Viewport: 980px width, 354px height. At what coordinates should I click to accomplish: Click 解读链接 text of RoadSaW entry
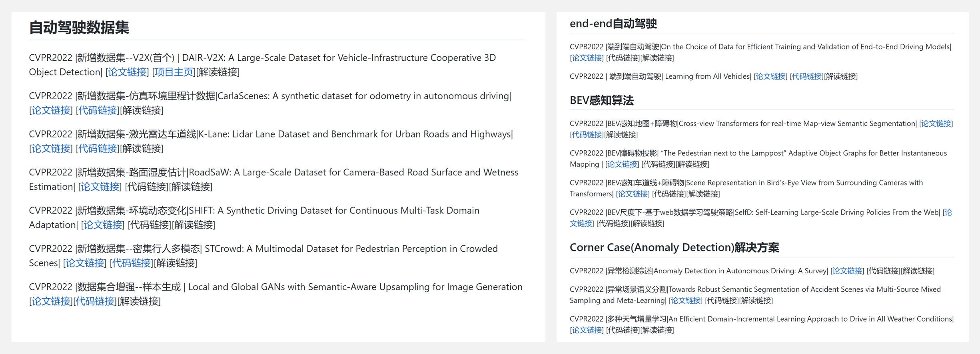click(x=191, y=187)
